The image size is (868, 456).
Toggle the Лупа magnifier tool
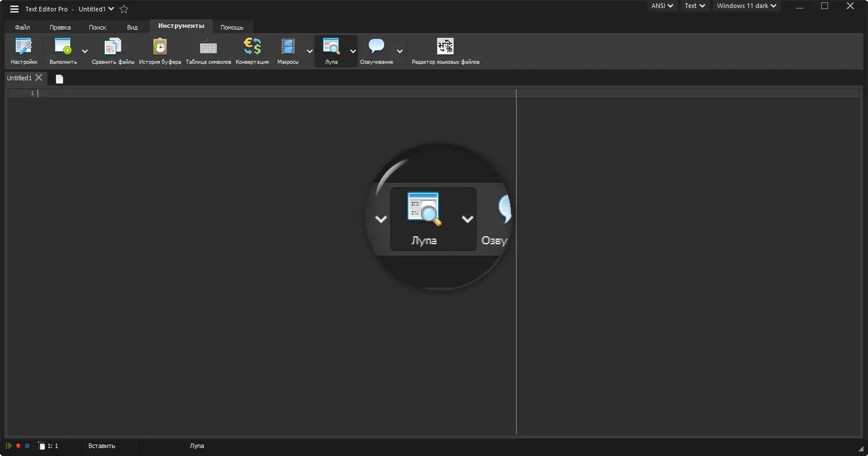point(331,51)
